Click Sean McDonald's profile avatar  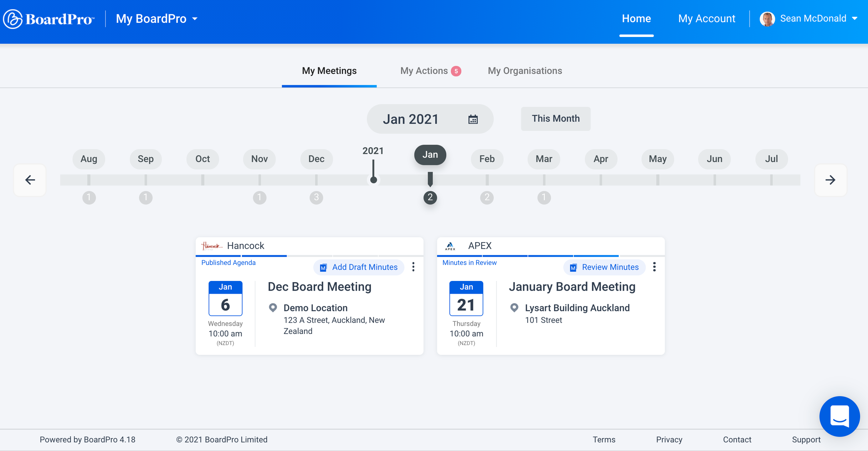coord(767,19)
